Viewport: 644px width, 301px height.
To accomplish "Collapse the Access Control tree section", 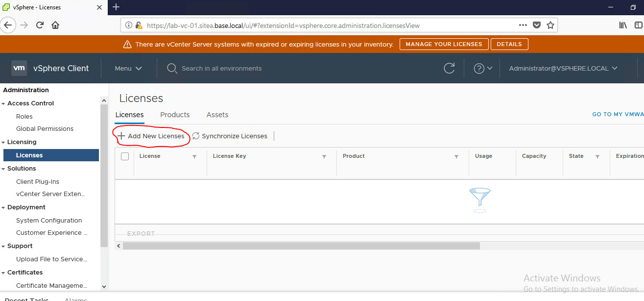I will pyautogui.click(x=4, y=103).
